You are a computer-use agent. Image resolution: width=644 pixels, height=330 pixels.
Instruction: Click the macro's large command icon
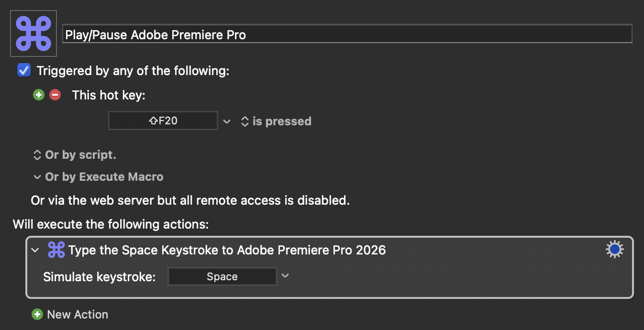[33, 33]
